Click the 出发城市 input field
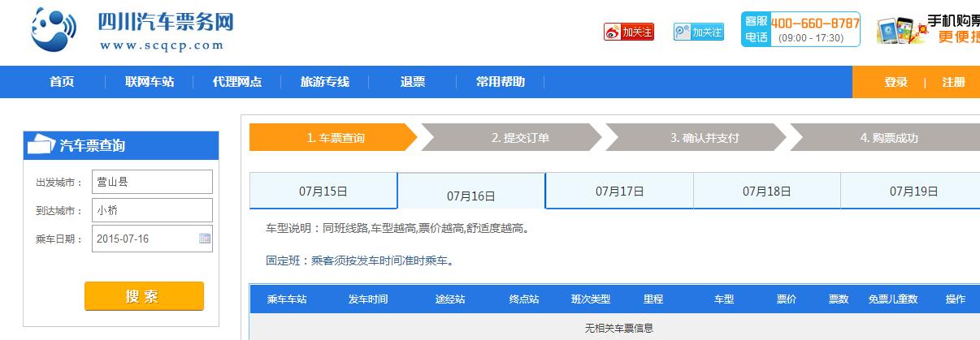The height and width of the screenshot is (340, 980). coord(151,182)
